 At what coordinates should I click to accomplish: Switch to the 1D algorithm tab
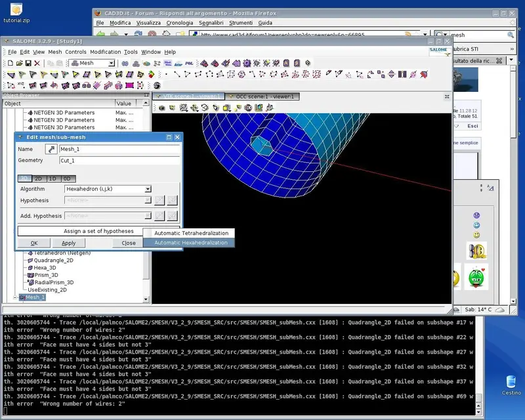(x=53, y=178)
